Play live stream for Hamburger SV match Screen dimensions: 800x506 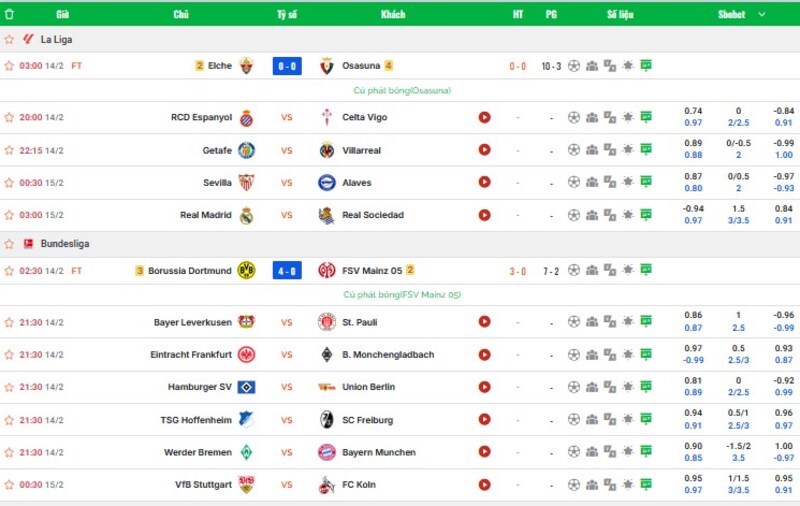click(484, 387)
